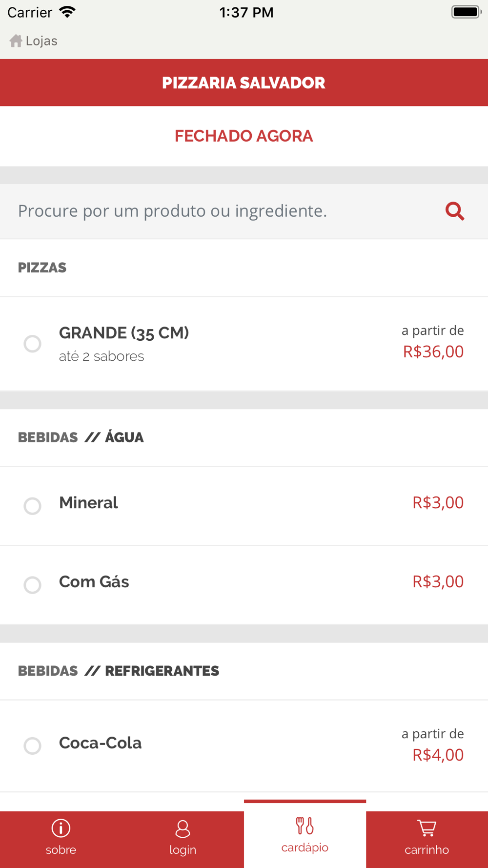Screen dimensions: 488x868
Task: Switch to the sobre tab label
Action: 61,850
